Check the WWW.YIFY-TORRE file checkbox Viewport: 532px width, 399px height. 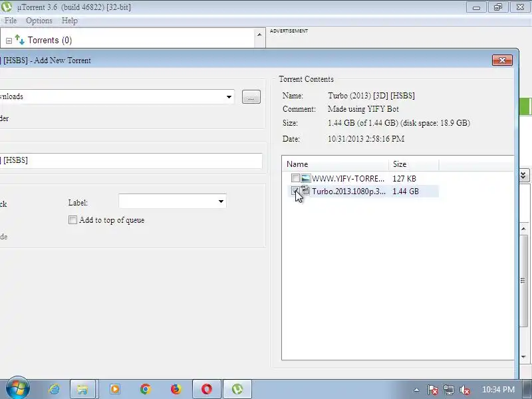[x=295, y=178]
